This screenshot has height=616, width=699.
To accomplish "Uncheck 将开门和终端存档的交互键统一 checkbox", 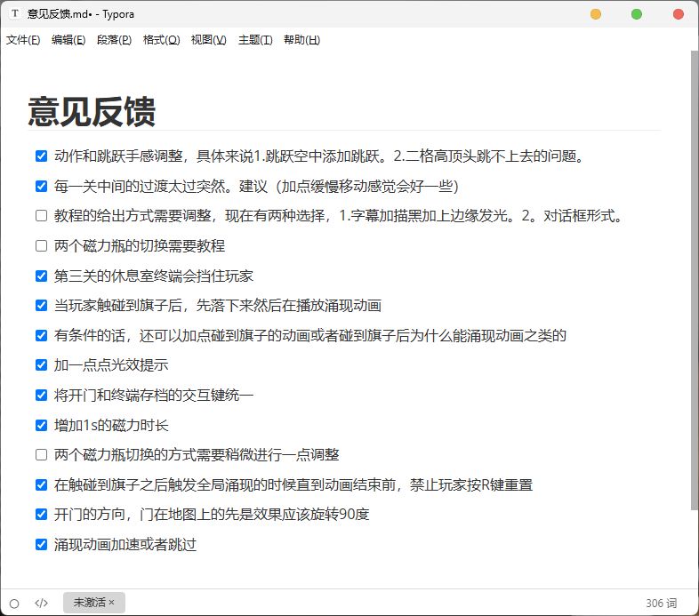I will tap(42, 395).
